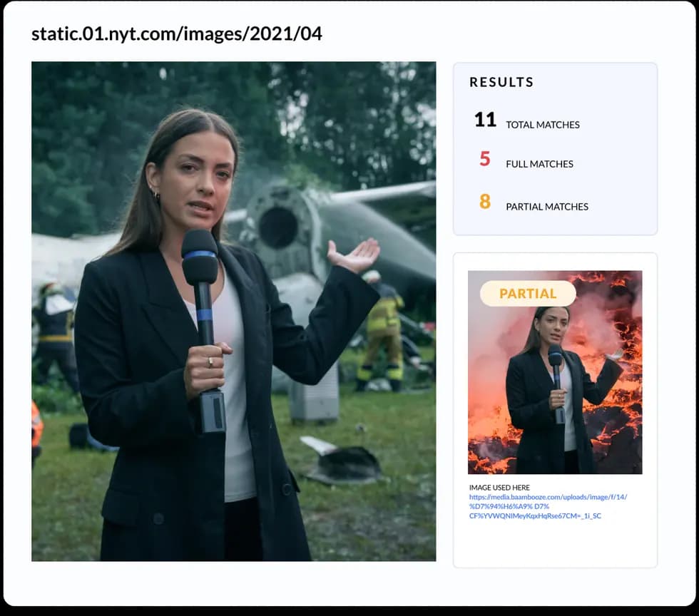This screenshot has height=616, width=699.
Task: Select the TOTAL MATCHES label
Action: 543,125
